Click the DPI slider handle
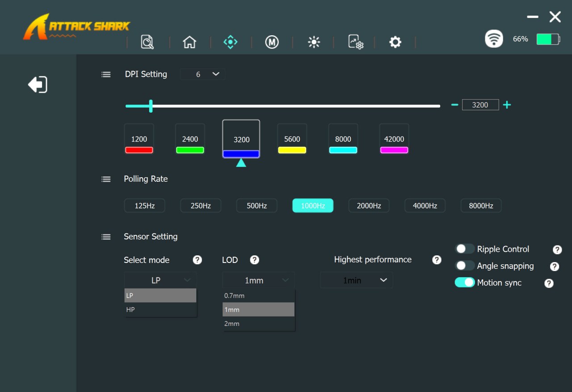This screenshot has height=392, width=572. (x=151, y=106)
